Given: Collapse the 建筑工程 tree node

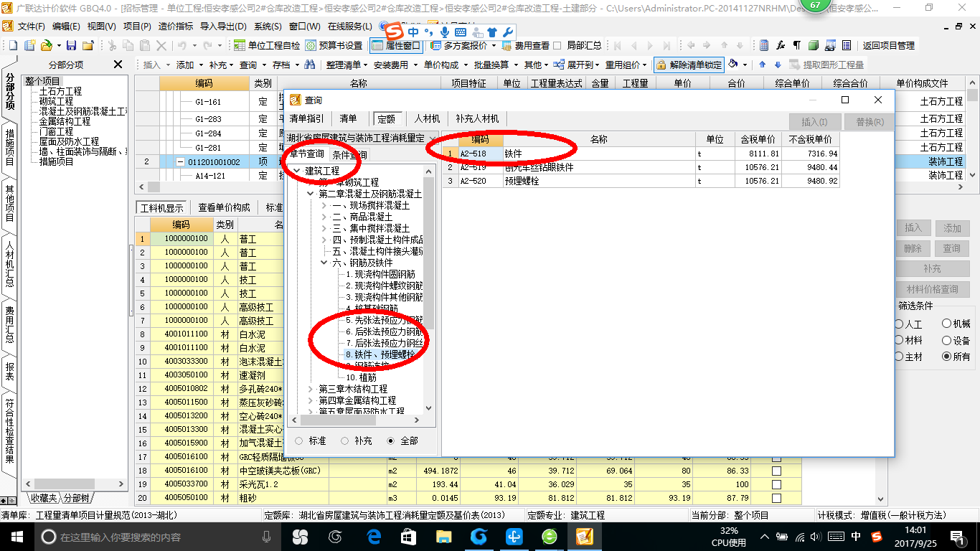Looking at the screenshot, I should coord(297,171).
